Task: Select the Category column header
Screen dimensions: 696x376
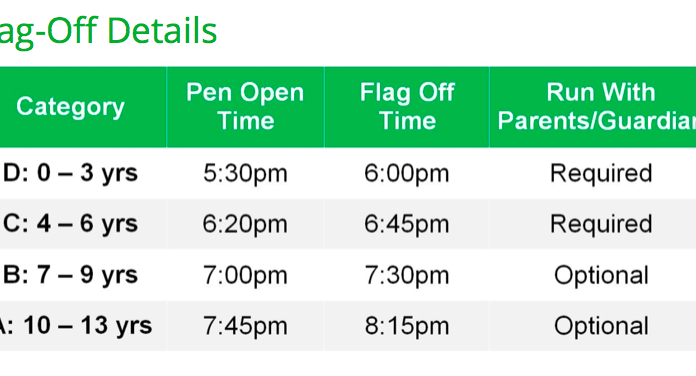Action: pyautogui.click(x=70, y=107)
